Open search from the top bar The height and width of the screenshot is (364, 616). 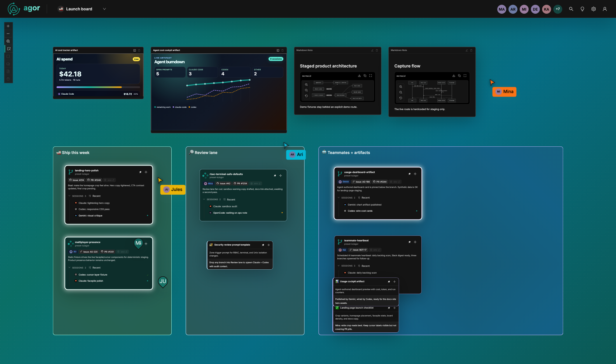coord(571,9)
